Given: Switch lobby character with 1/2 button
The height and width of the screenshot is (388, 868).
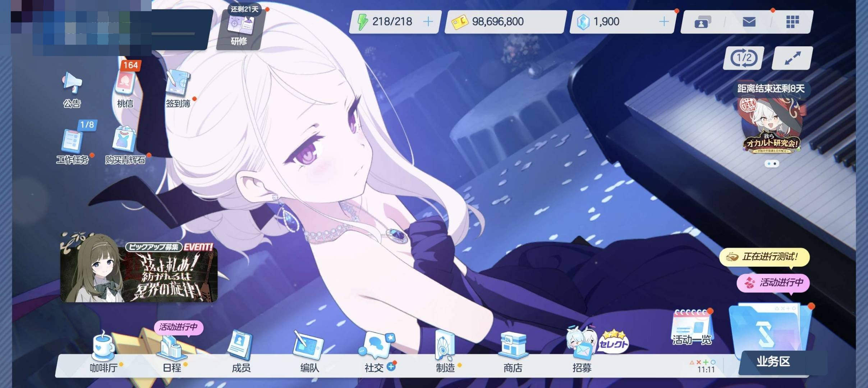Looking at the screenshot, I should tap(744, 58).
